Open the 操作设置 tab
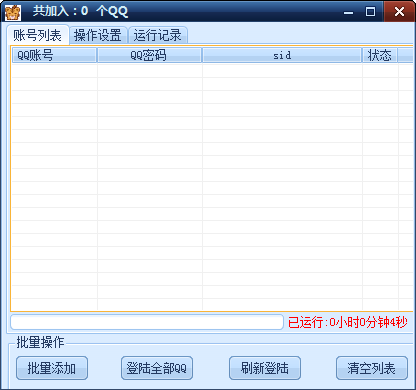This screenshot has height=390, width=416. (98, 35)
